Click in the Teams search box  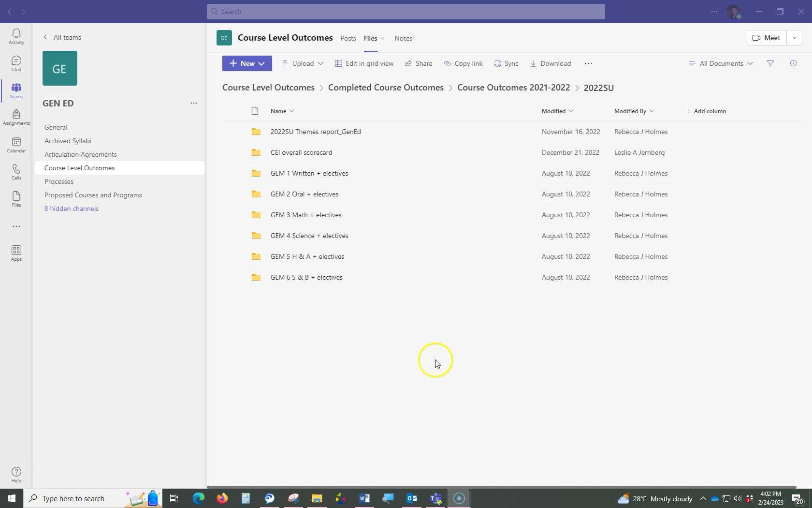[406, 12]
